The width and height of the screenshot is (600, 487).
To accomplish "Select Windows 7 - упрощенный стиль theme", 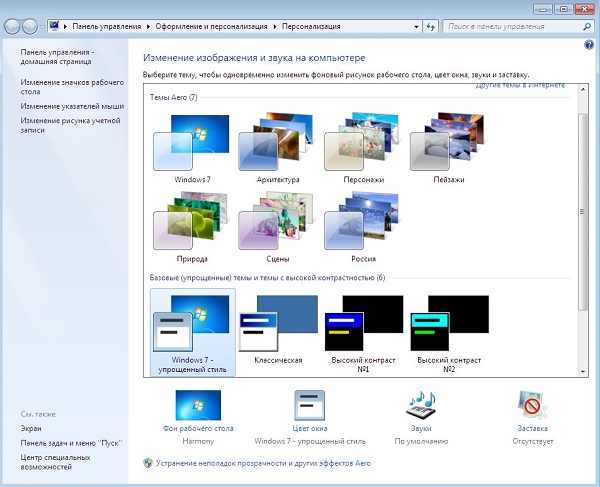I will tap(192, 332).
